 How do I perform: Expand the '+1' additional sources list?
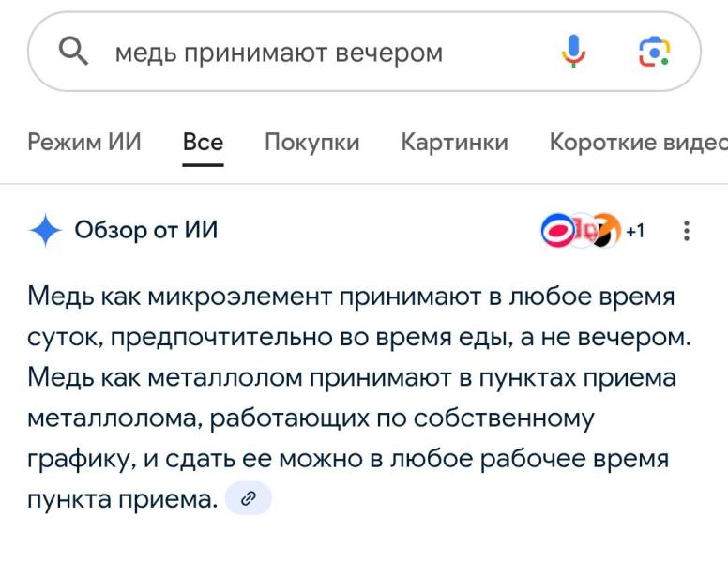pos(635,230)
